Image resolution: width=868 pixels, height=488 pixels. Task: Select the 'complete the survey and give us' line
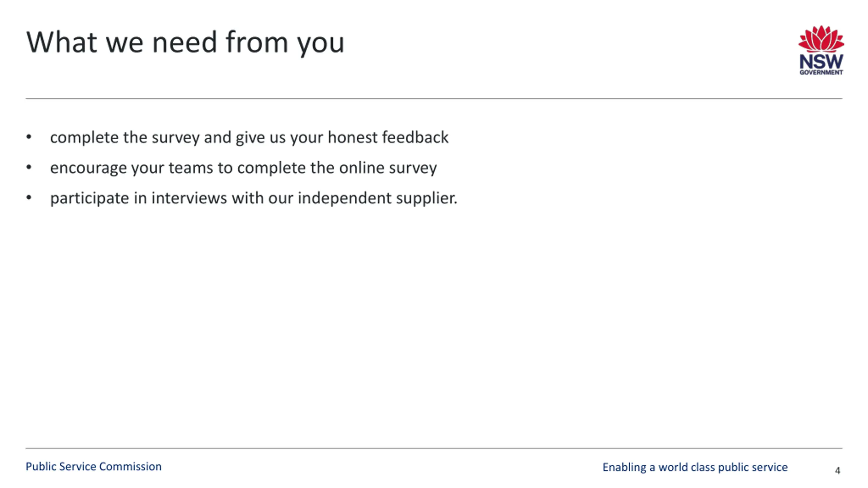(249, 138)
